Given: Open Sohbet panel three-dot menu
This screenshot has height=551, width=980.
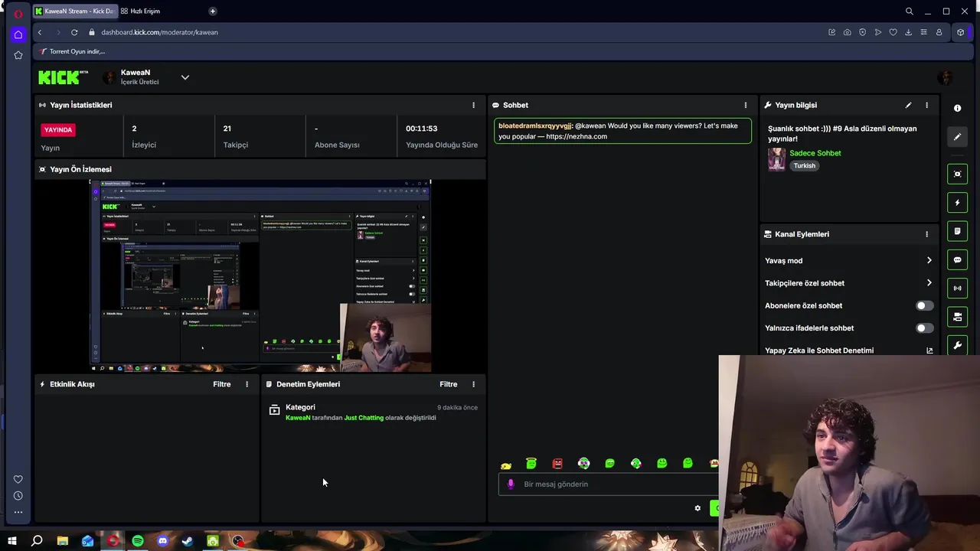Looking at the screenshot, I should coord(746,105).
